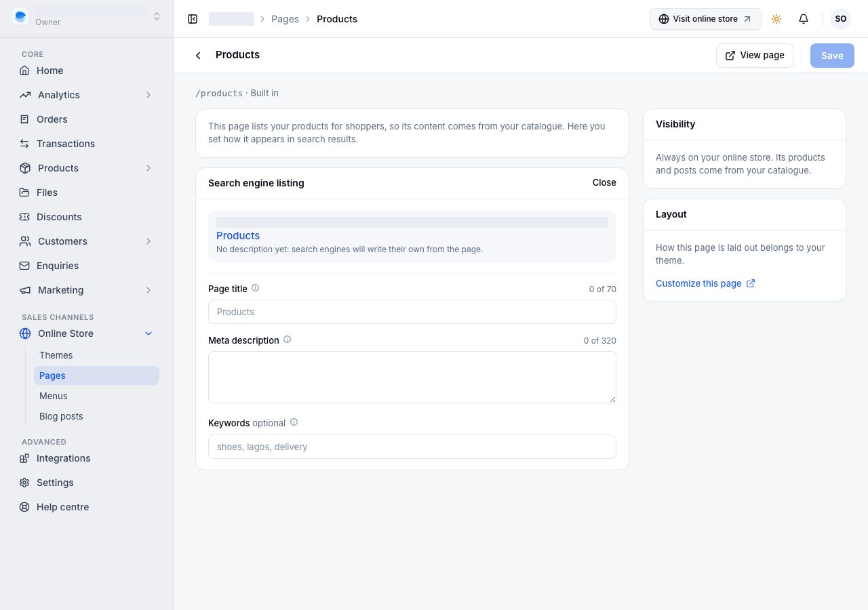Show Meta description info icon

click(x=287, y=340)
